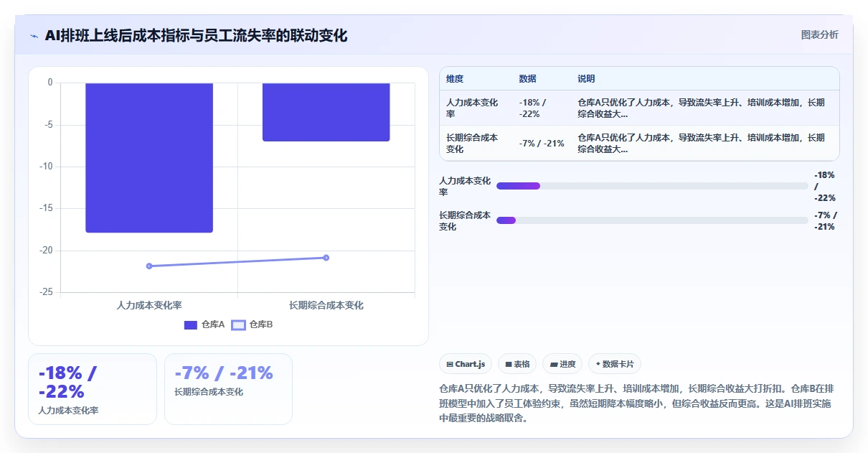
Task: Click the 维度 table column header
Action: pos(455,79)
